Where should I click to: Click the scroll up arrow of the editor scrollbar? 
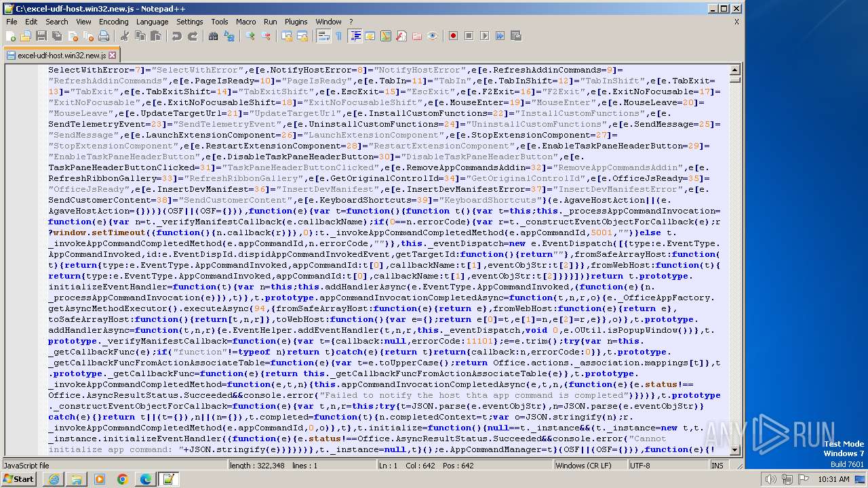pos(735,70)
